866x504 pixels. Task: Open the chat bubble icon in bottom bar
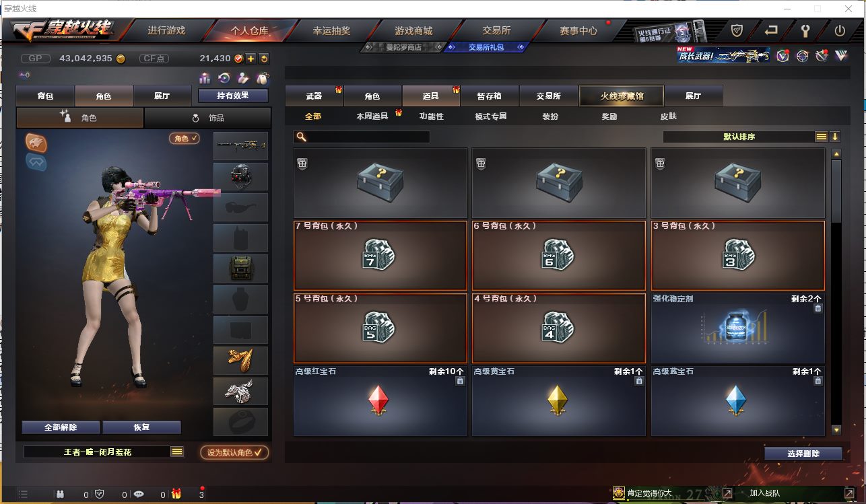coord(139,494)
